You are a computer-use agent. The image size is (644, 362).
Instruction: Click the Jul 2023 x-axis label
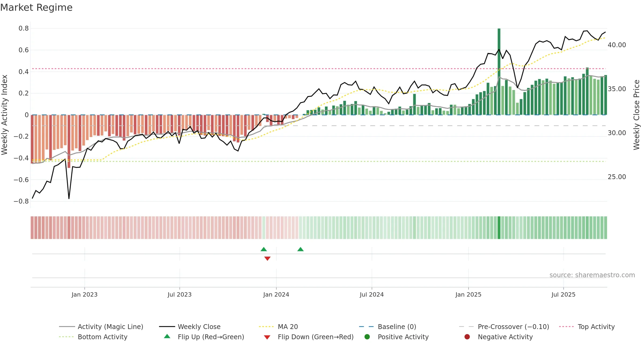(180, 294)
